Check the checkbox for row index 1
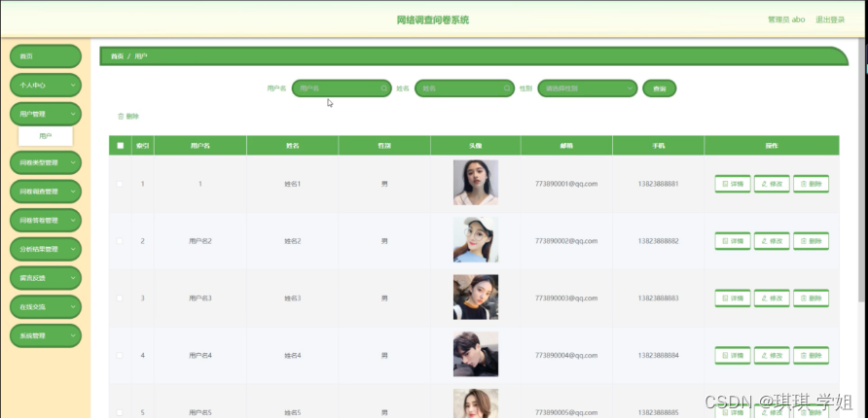 click(120, 184)
